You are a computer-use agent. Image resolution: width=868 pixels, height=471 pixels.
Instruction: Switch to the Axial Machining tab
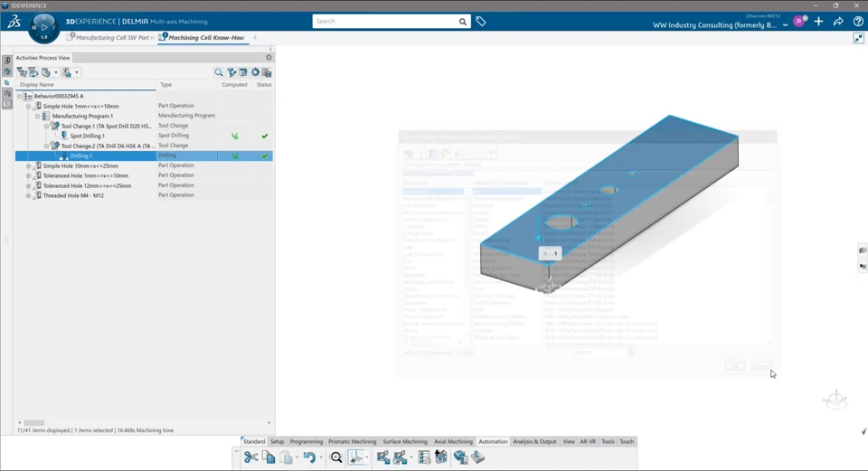pos(453,442)
